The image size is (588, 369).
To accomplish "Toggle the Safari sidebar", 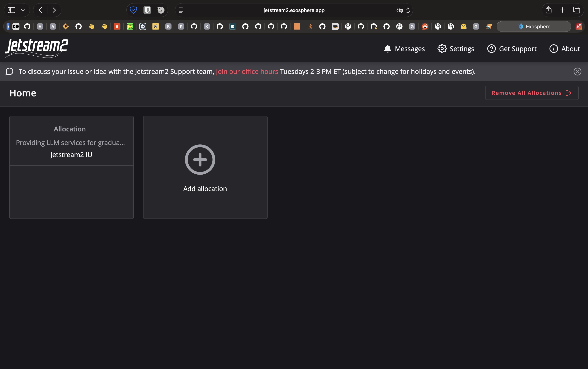I will (11, 10).
